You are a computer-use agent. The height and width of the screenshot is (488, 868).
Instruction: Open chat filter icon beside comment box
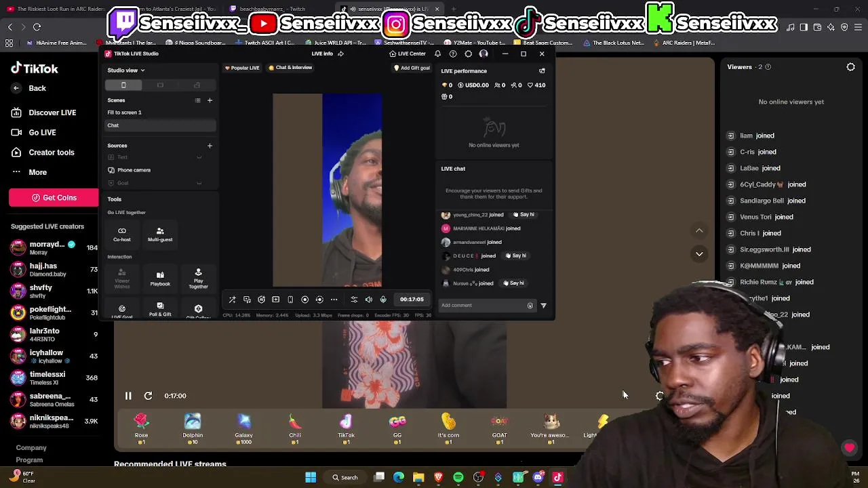point(543,306)
